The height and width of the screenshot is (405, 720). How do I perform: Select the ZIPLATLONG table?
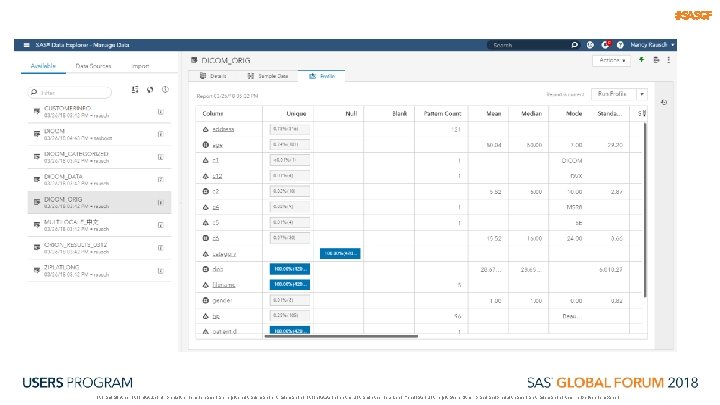tap(99, 271)
